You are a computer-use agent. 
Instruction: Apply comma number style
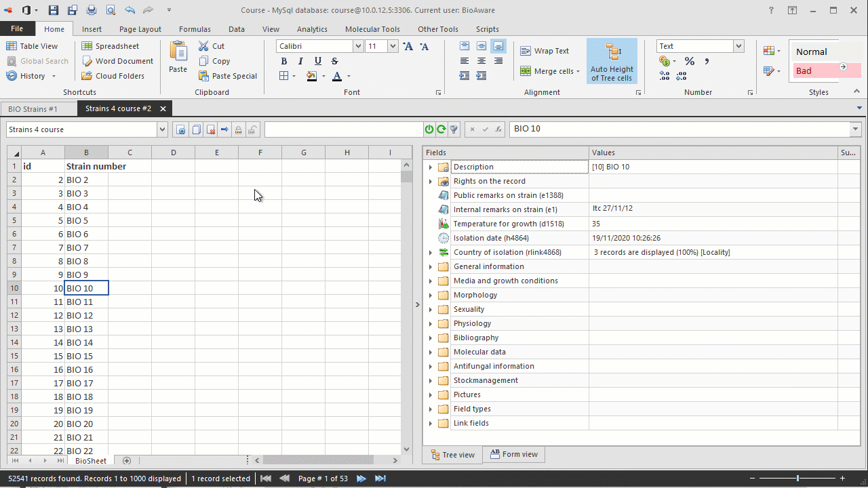click(x=707, y=61)
